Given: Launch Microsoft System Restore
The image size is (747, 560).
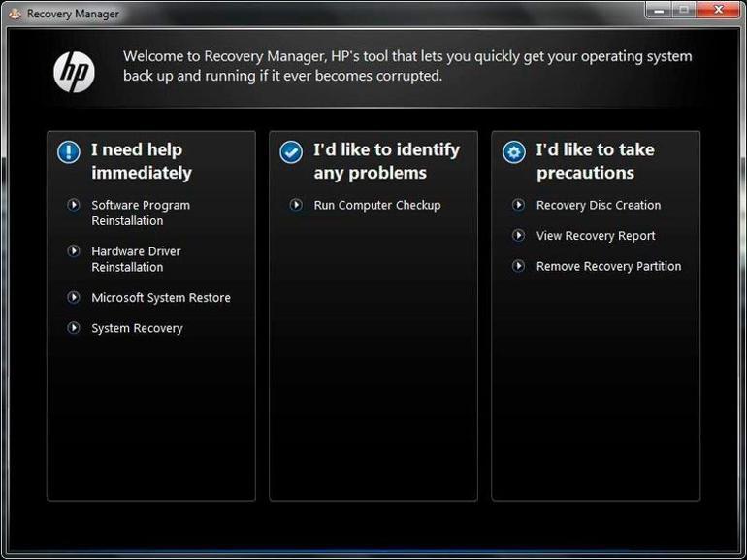Looking at the screenshot, I should click(161, 298).
